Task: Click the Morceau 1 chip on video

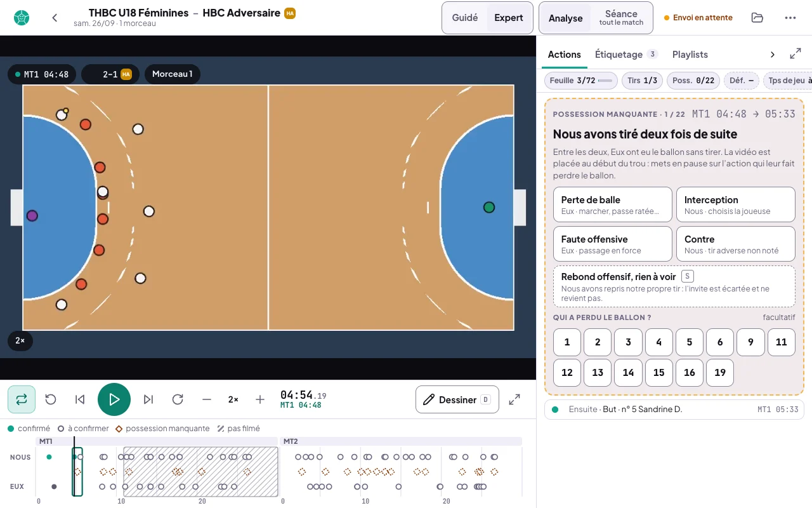Action: tap(173, 74)
